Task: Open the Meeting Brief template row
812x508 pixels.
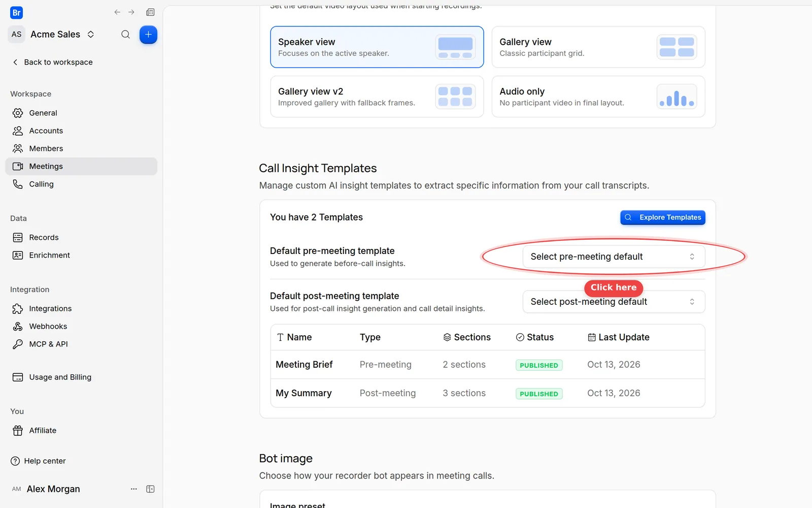Action: [488, 365]
